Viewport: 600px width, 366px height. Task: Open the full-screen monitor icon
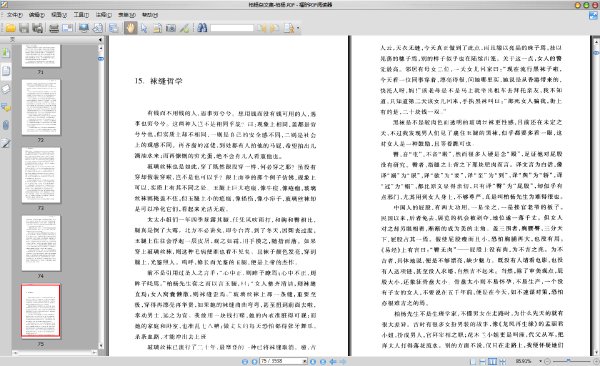(84, 28)
